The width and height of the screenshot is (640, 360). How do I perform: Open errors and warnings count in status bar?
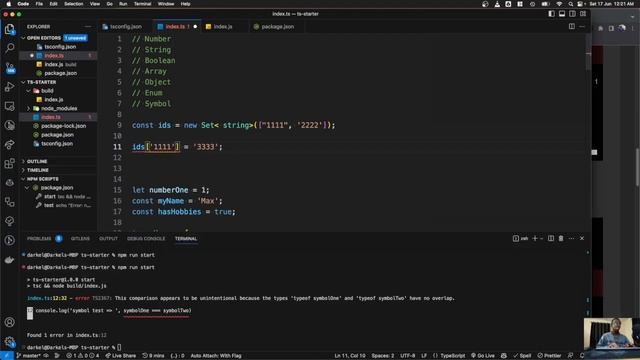(83, 356)
